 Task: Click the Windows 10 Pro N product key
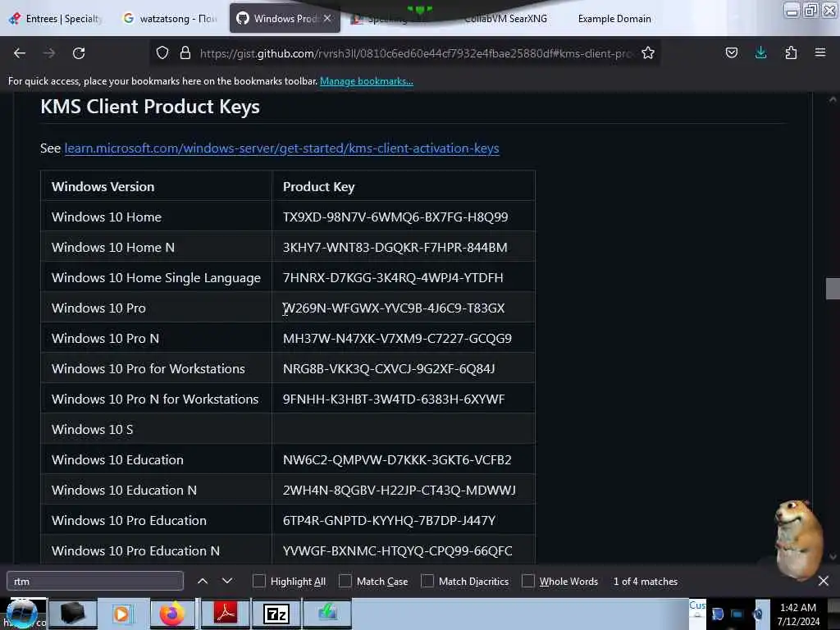[397, 339]
